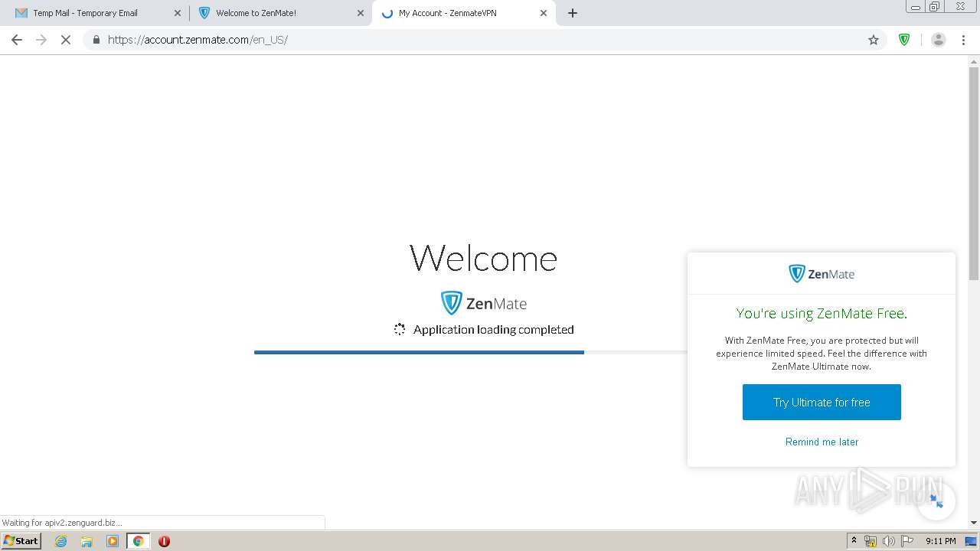Open the Chrome profile avatar

pyautogui.click(x=938, y=40)
